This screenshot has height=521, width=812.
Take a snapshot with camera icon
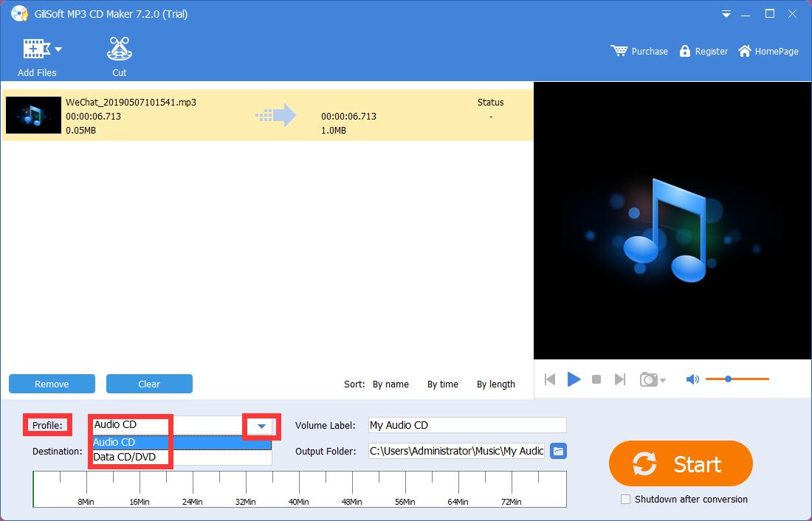648,379
